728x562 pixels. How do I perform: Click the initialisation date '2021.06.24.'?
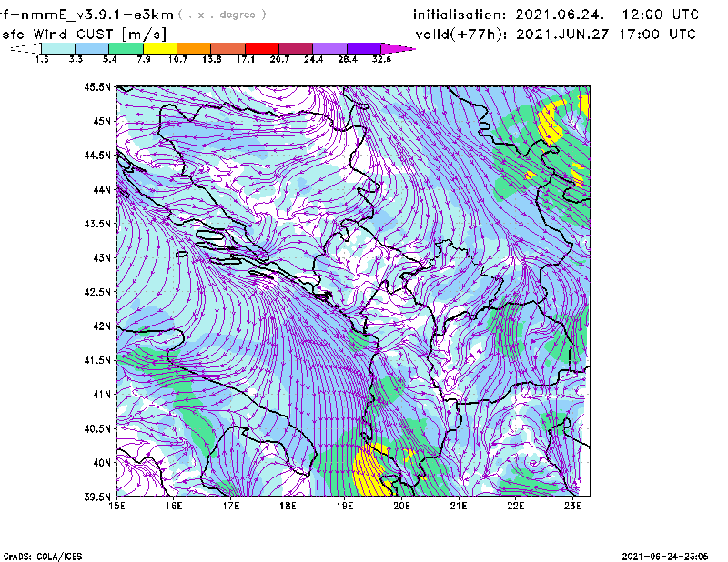[560, 15]
